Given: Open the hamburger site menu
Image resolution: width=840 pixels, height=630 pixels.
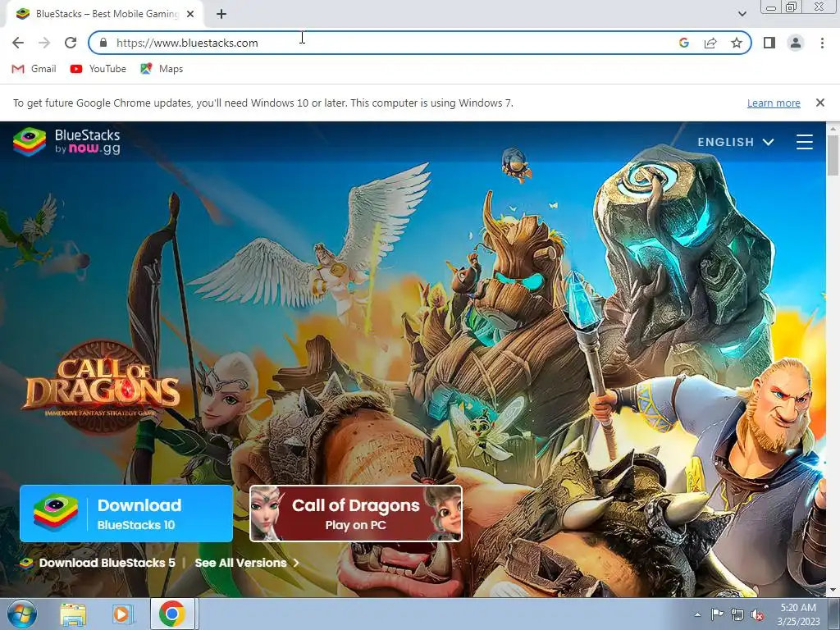Looking at the screenshot, I should point(805,142).
